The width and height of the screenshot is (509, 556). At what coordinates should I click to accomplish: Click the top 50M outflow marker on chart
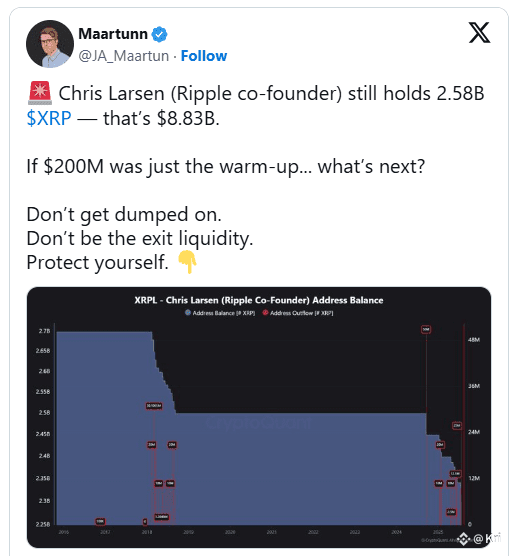click(x=426, y=329)
